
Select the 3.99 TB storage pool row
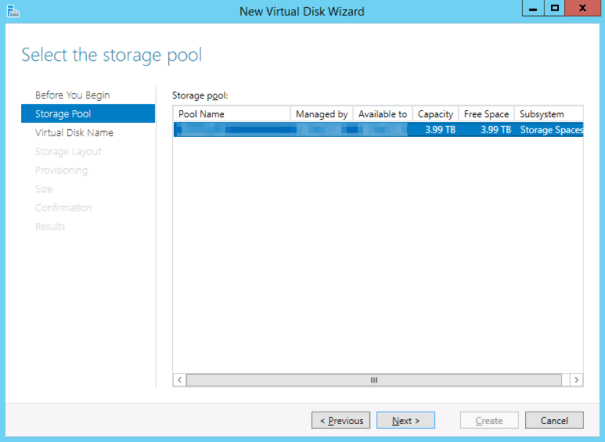point(378,130)
